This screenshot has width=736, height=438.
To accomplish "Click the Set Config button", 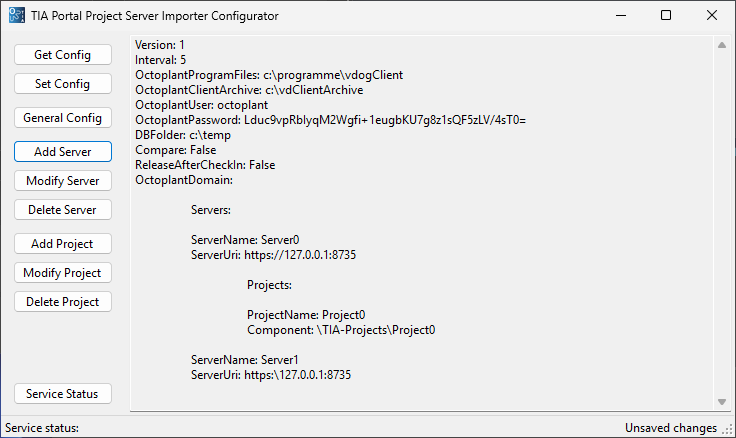I will click(x=63, y=84).
